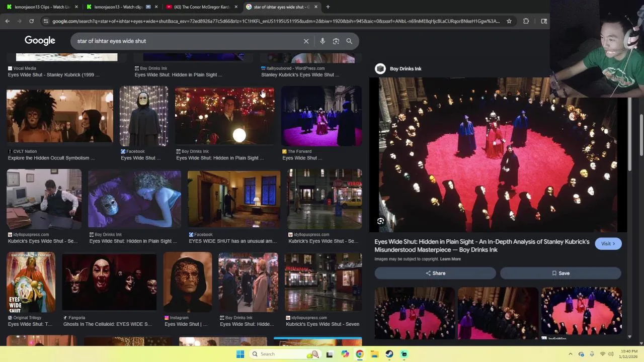Click Boy Drinks Ink source name in preview
The image size is (644, 362).
tap(406, 69)
